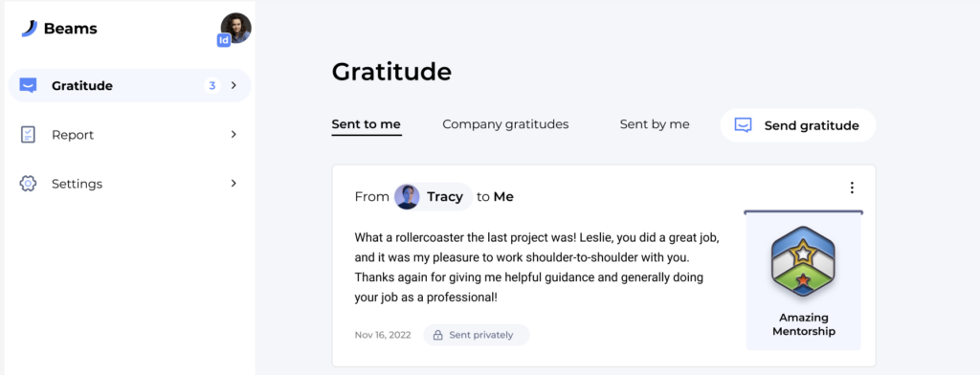The image size is (980, 375).
Task: Click the Beams logo icon
Action: (30, 28)
